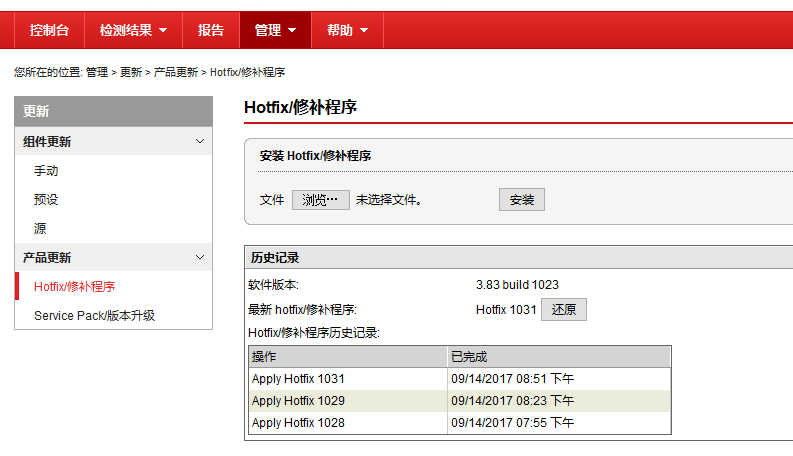Go to the 报告 tab

click(211, 30)
